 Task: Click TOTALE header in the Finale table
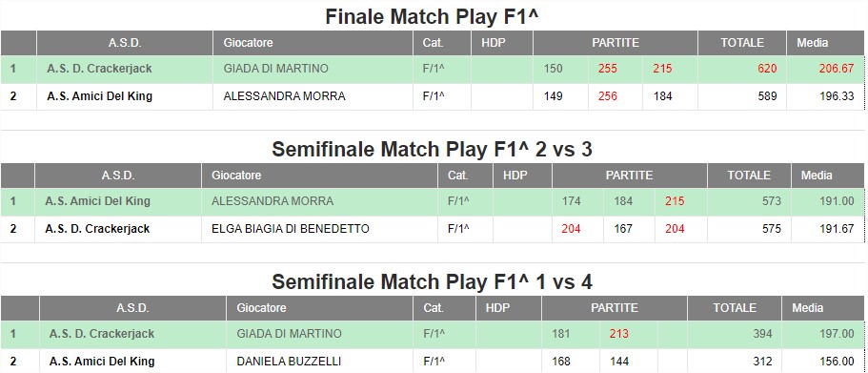click(x=742, y=43)
